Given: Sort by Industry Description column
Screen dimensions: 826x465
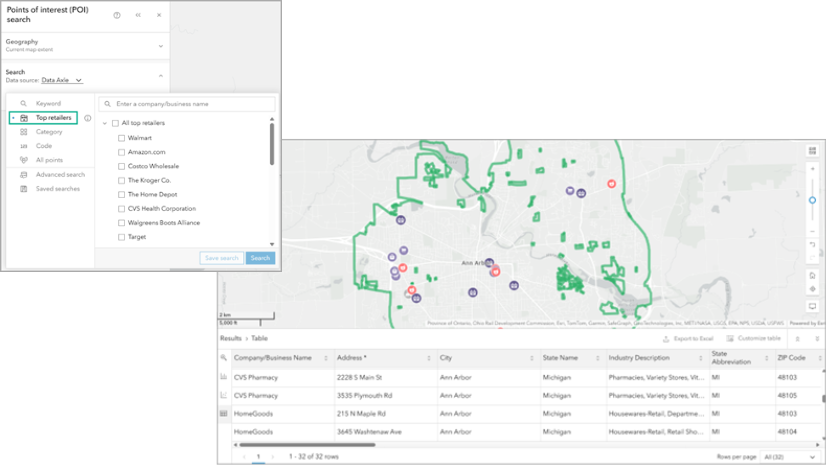Looking at the screenshot, I should (x=701, y=358).
